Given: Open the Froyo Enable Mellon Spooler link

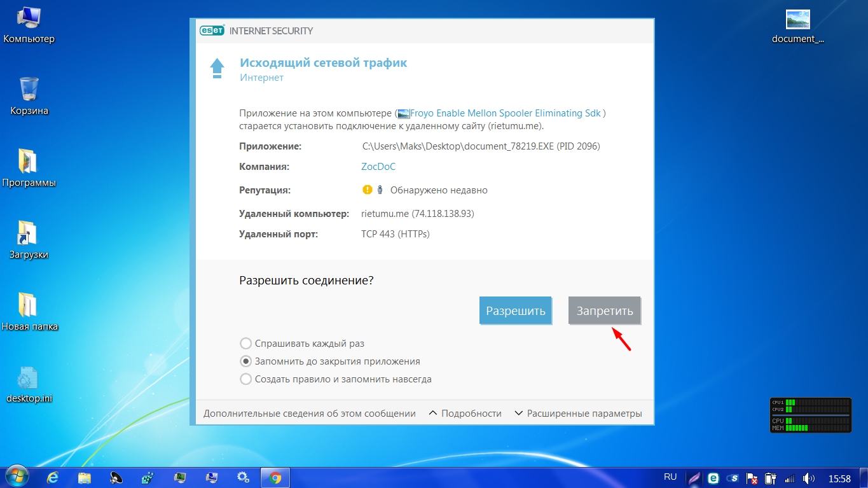Looking at the screenshot, I should click(x=506, y=113).
